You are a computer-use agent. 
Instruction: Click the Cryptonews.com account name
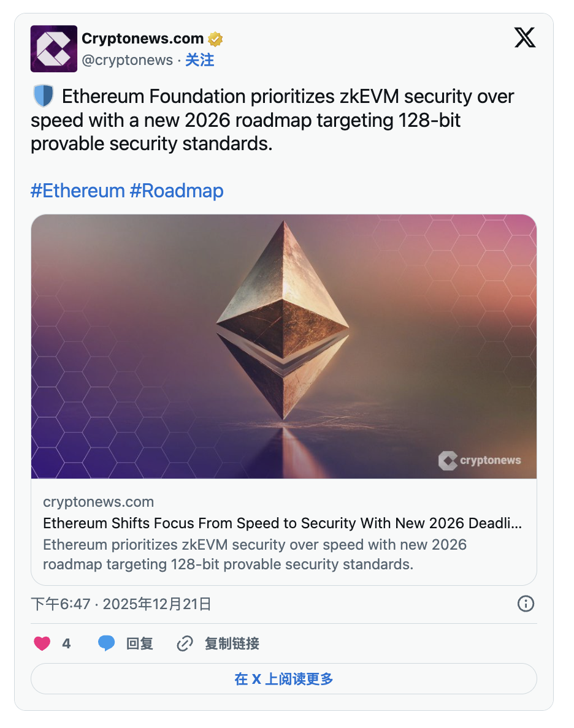click(x=142, y=39)
